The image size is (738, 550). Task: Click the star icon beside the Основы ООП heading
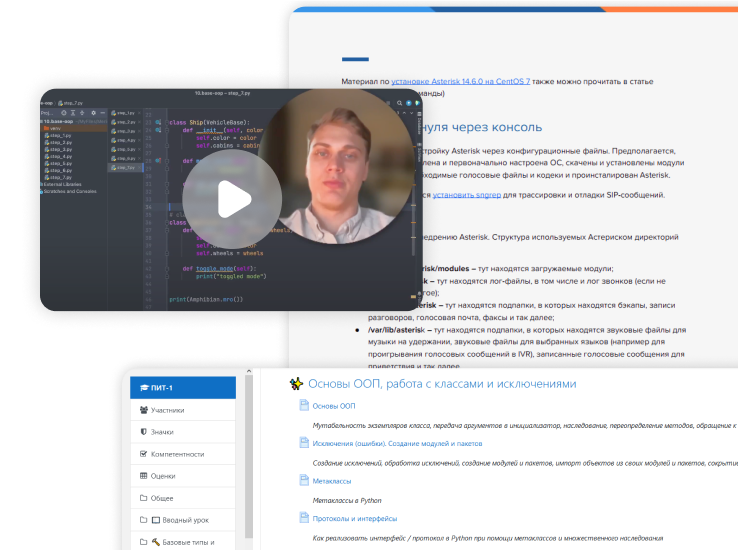(x=296, y=384)
